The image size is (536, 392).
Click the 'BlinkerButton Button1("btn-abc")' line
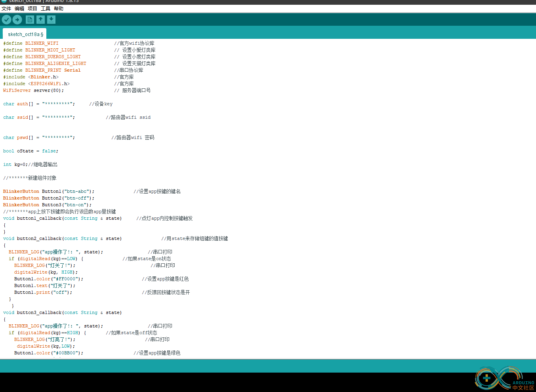pyautogui.click(x=49, y=192)
